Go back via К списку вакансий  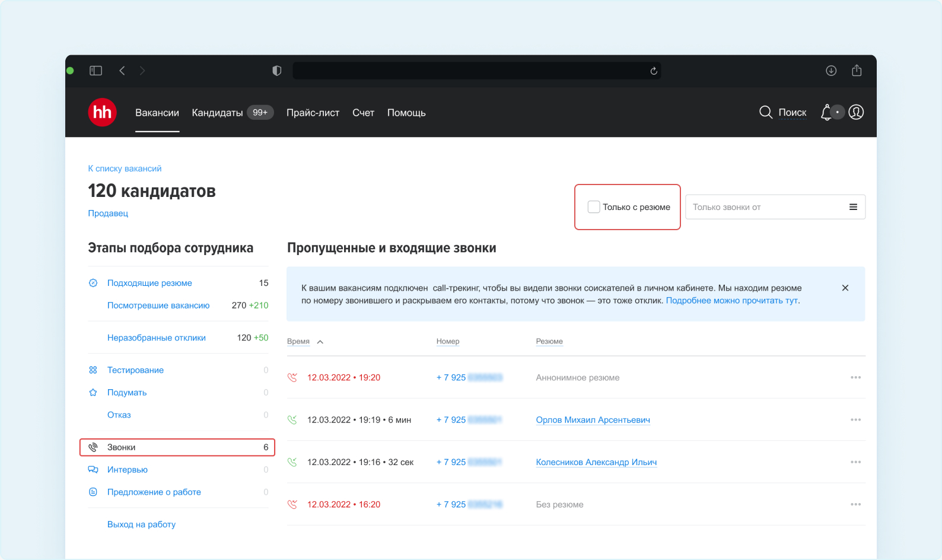(x=125, y=168)
